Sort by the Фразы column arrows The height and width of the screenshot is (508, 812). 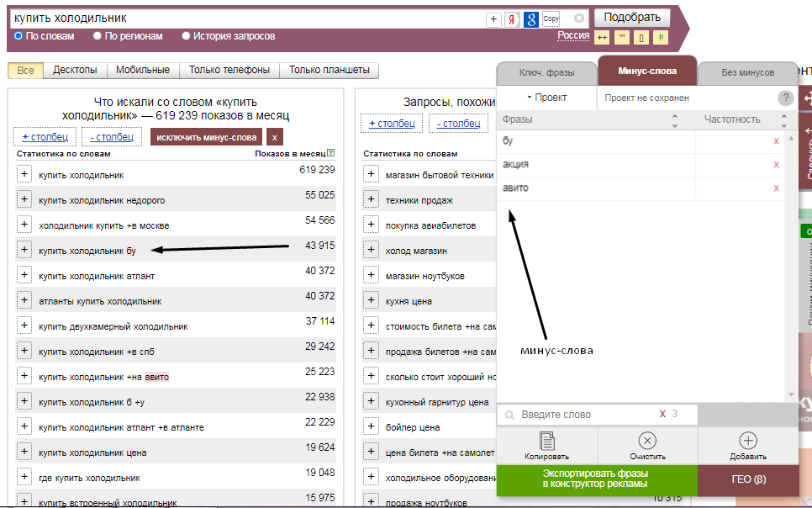[x=674, y=120]
